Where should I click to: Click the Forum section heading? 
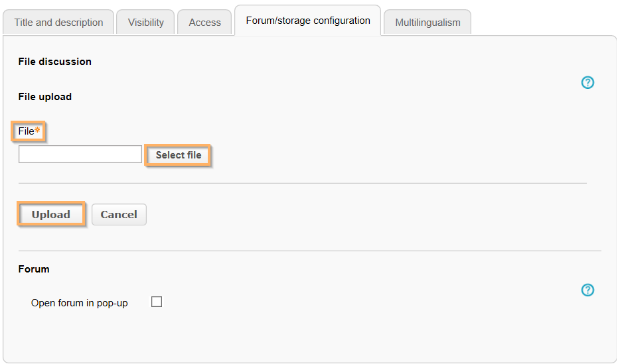[34, 269]
